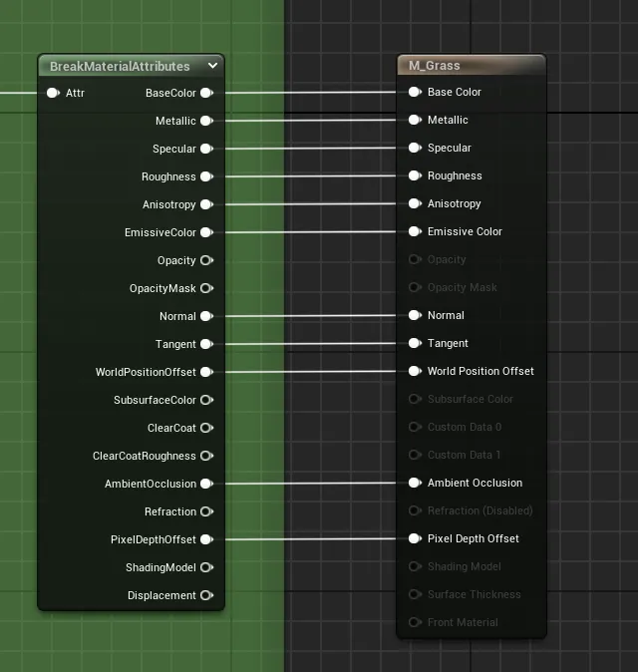Click the ClearCoatRoughness label text
This screenshot has height=672, width=638.
pyautogui.click(x=145, y=456)
